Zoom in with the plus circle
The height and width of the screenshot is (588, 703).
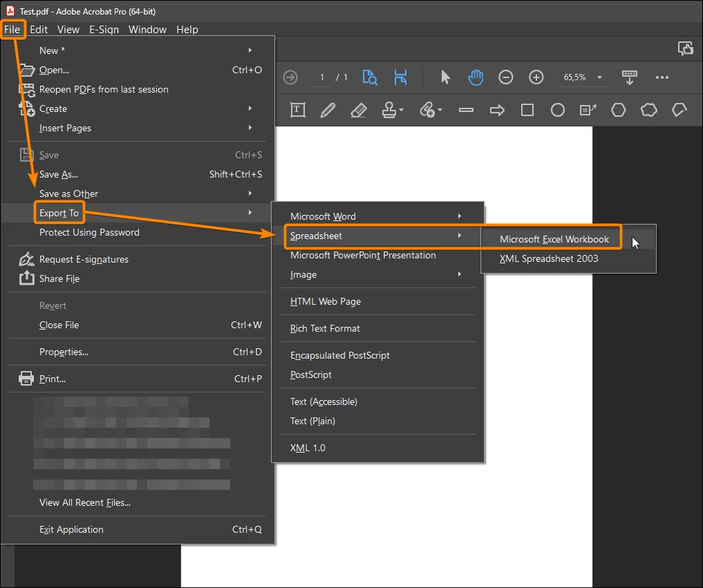click(x=536, y=77)
